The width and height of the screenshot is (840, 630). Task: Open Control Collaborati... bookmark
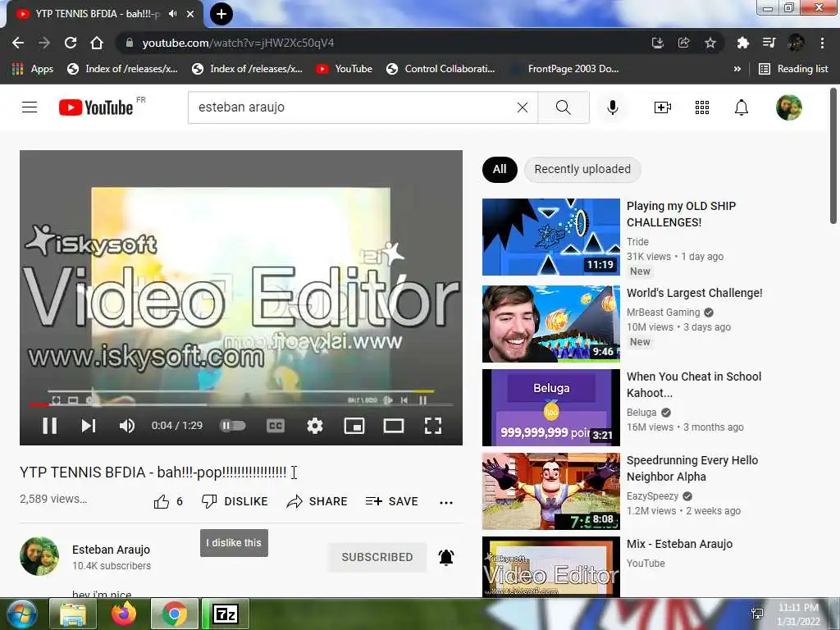(x=441, y=69)
